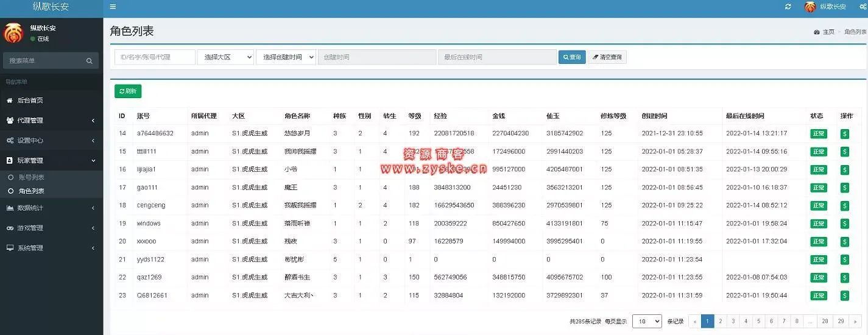
Task: Toggle the hamburger sidebar menu icon
Action: pos(113,7)
